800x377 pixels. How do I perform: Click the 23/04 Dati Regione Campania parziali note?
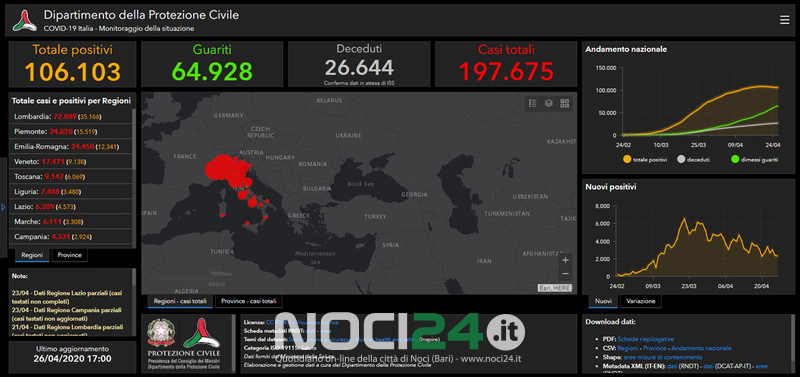tap(66, 314)
